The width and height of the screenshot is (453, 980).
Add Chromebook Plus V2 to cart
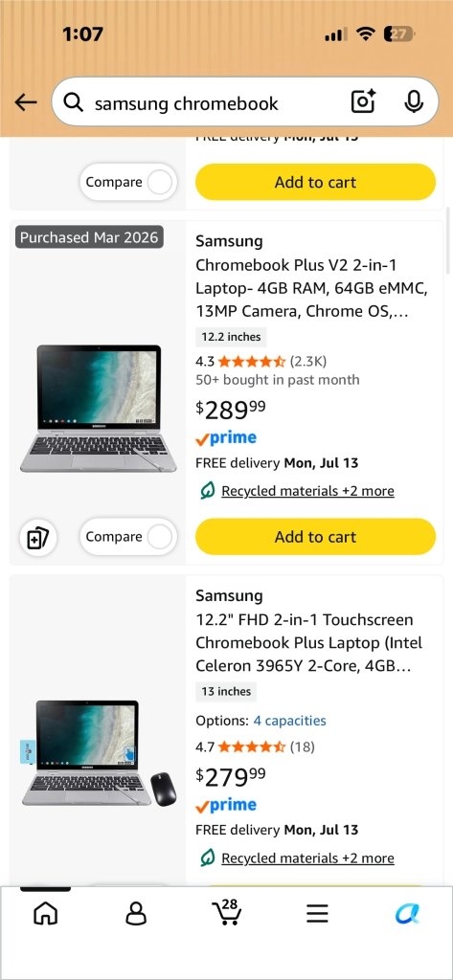coord(315,537)
